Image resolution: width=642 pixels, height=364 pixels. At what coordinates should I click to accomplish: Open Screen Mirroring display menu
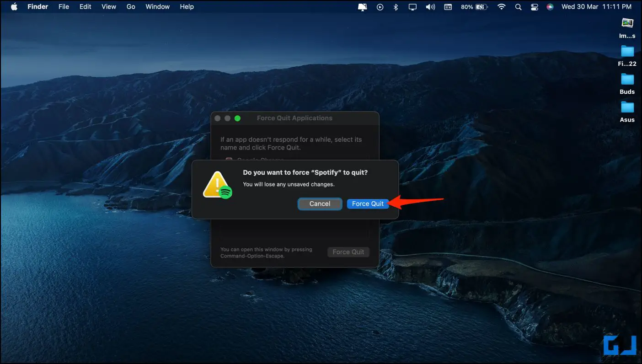(413, 7)
